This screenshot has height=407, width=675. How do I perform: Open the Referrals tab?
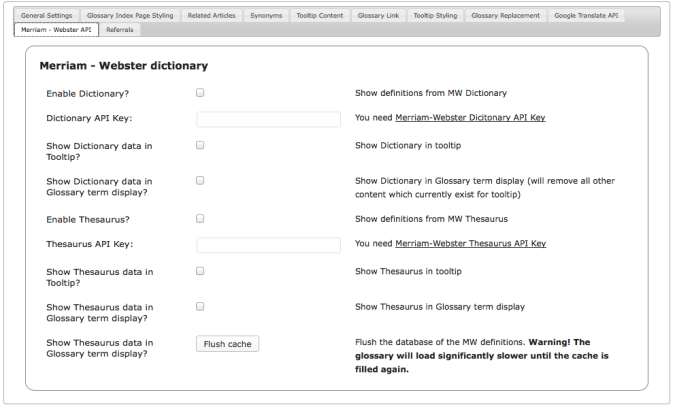pyautogui.click(x=120, y=30)
